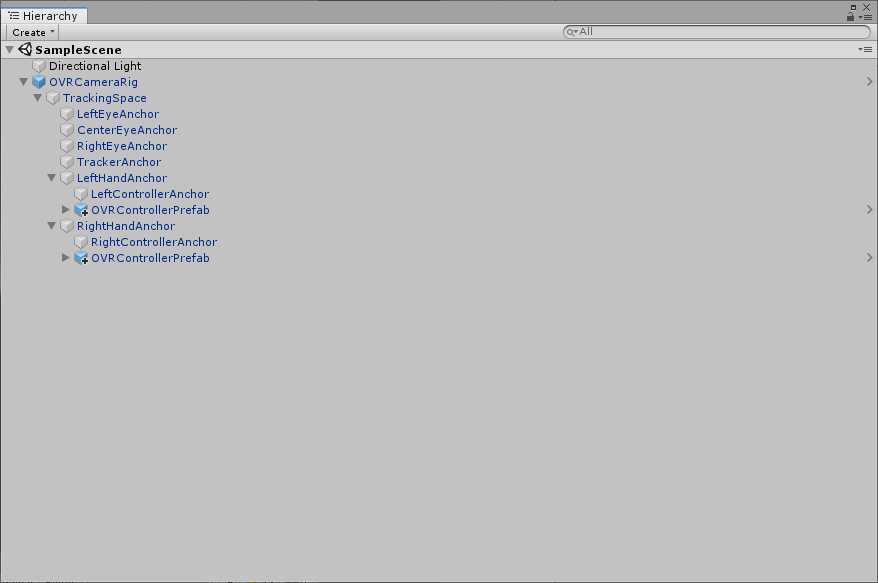The image size is (878, 583).
Task: Click the RightControllerAnchor cube icon
Action: pos(81,242)
